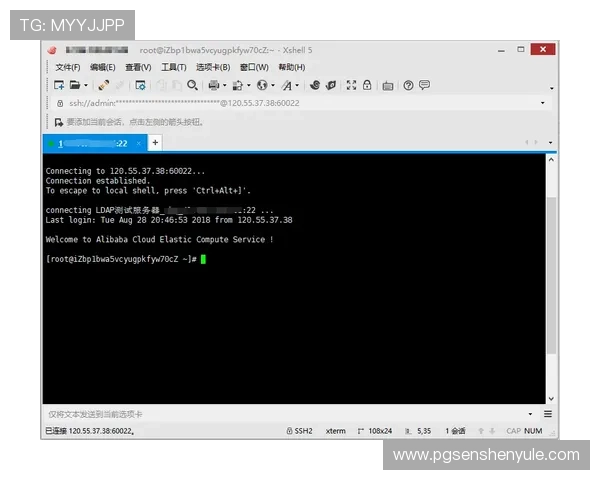This screenshot has width=600, height=480.
Task: Click the keyboard Key Mapping icon
Action: click(x=388, y=86)
